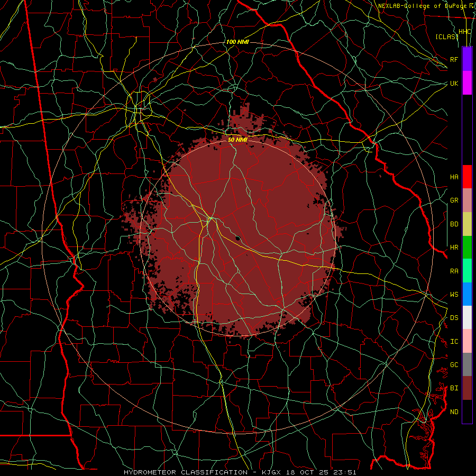Click the UK legend label

tap(454, 83)
